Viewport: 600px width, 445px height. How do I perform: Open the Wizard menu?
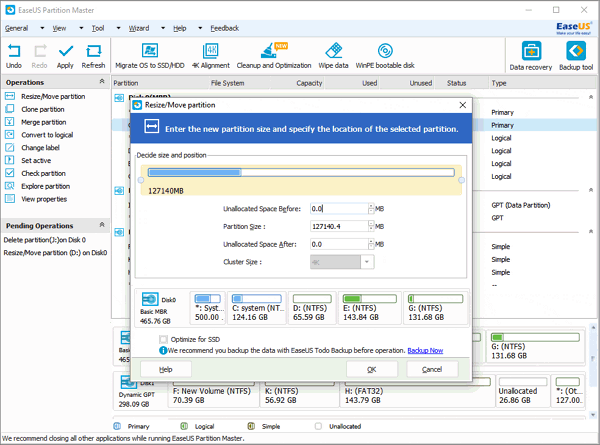coord(139,28)
